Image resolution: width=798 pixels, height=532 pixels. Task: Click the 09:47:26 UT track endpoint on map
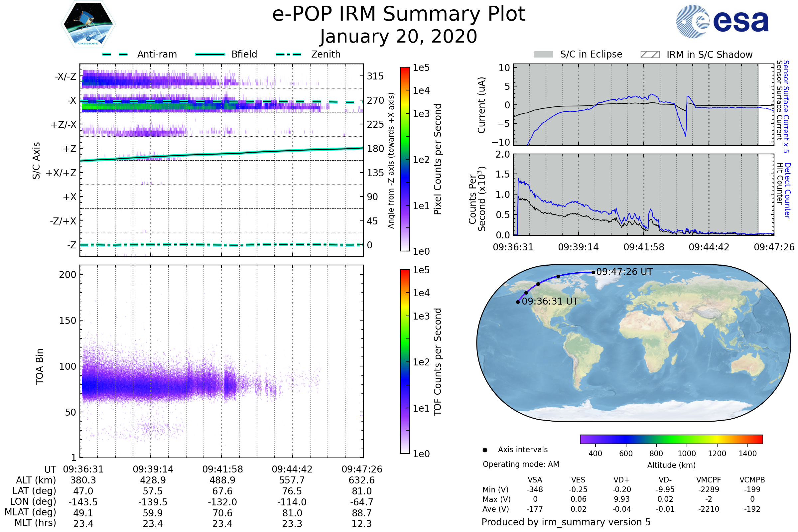(593, 272)
